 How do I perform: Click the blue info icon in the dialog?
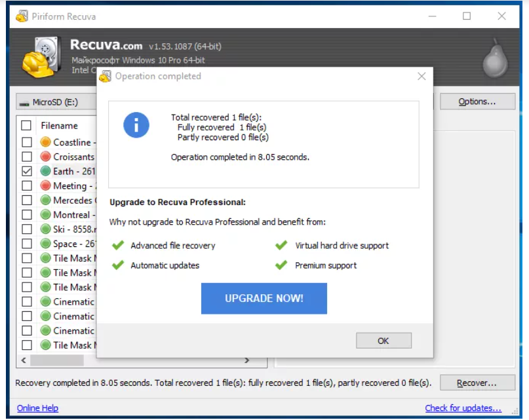[136, 125]
